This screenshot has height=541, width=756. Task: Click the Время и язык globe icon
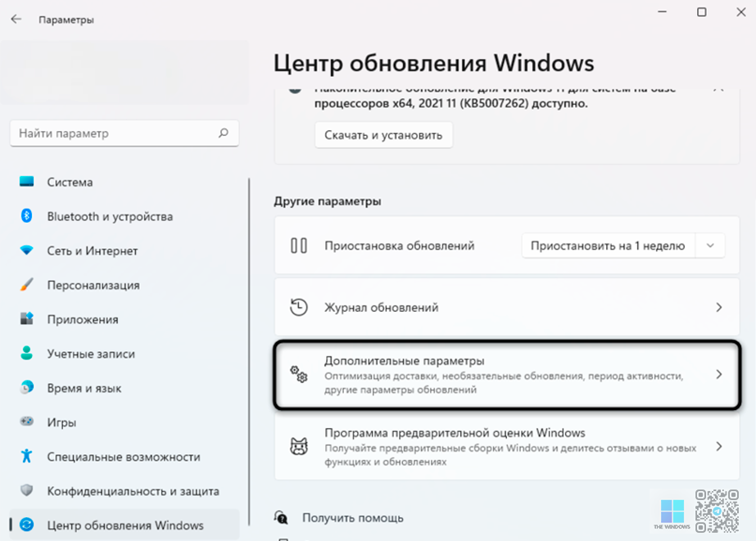point(26,387)
